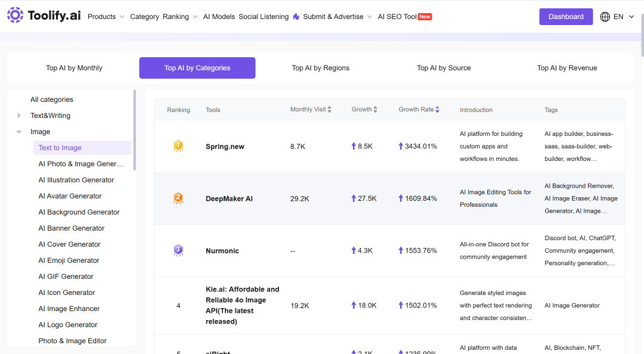This screenshot has height=354, width=644.
Task: Click Spring.new monthly visit 8.7K
Action: click(x=298, y=147)
